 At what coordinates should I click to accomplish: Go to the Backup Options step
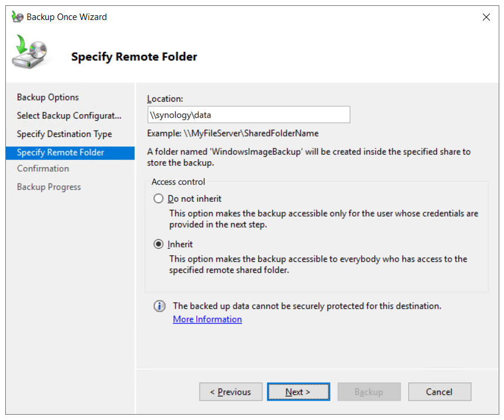tap(48, 98)
